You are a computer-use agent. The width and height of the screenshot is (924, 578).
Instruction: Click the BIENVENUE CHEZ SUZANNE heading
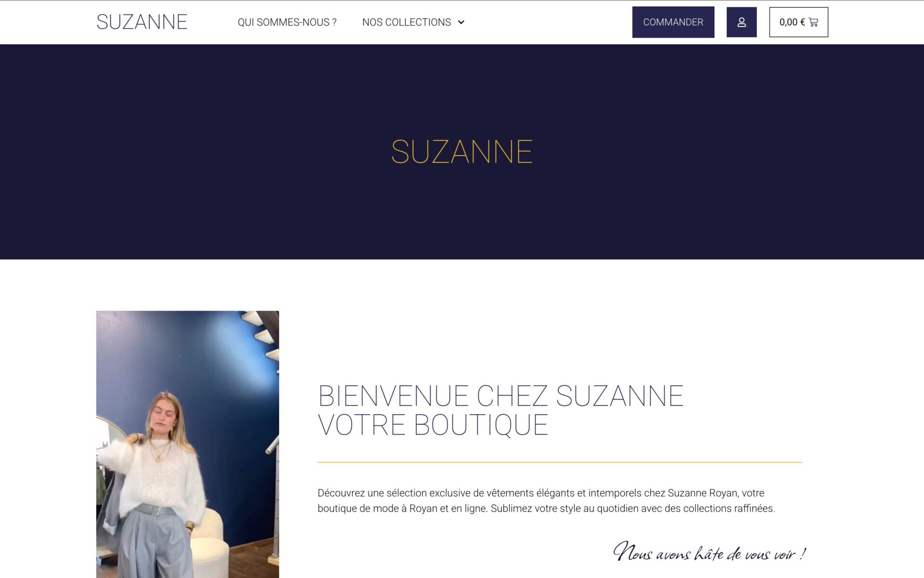coord(500,396)
